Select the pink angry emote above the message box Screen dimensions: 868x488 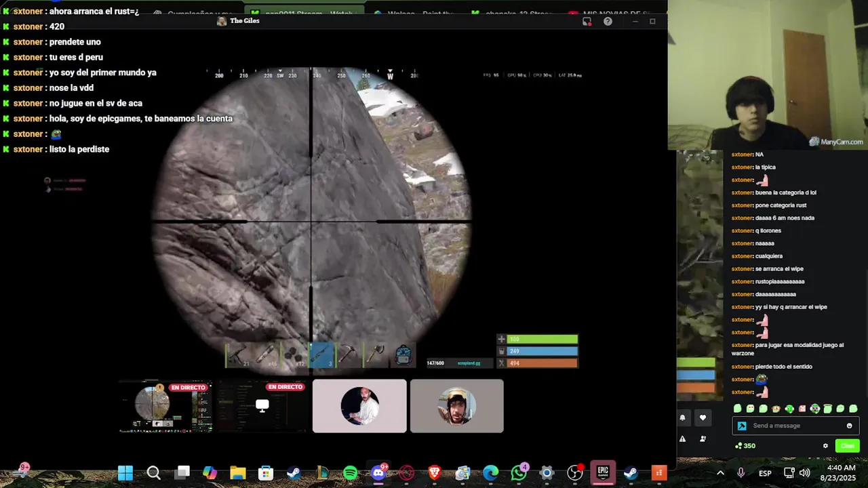coord(802,409)
